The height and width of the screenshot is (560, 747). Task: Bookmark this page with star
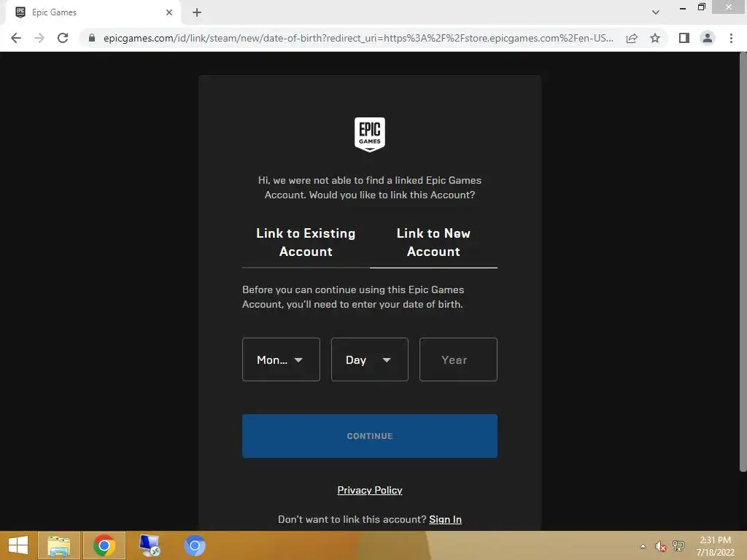pos(655,38)
